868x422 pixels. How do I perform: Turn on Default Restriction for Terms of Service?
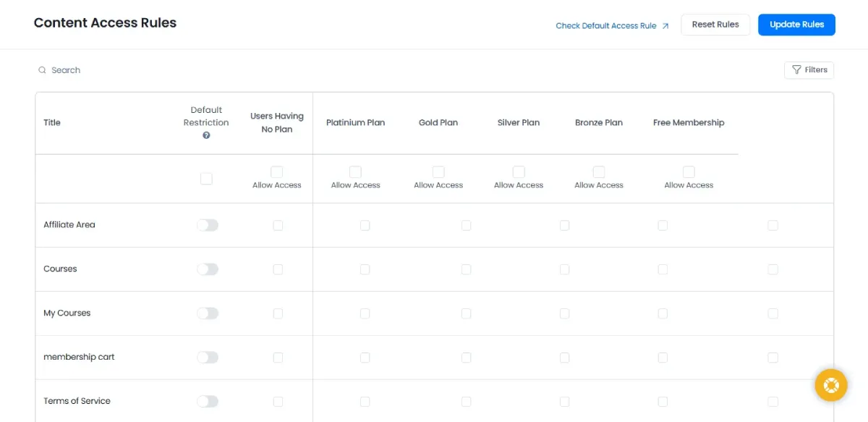point(207,402)
